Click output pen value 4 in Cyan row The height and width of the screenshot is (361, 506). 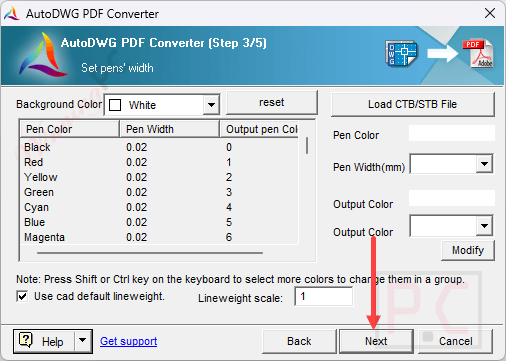point(229,207)
